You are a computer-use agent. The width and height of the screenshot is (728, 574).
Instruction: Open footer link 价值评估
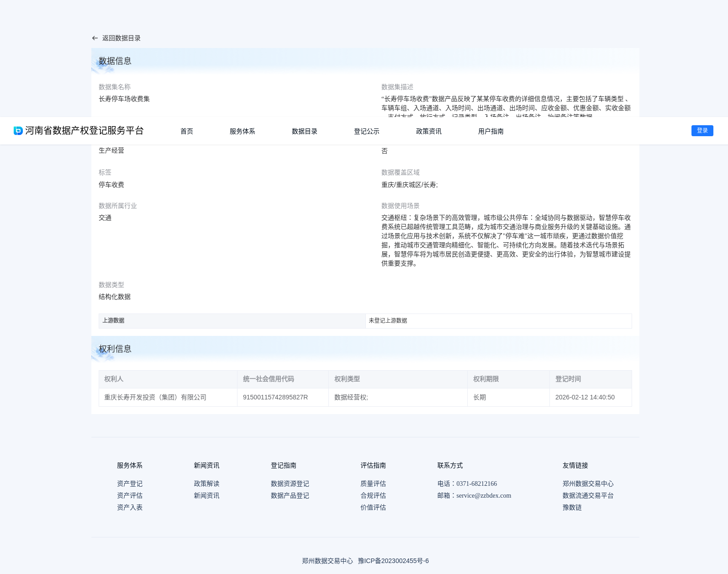click(373, 507)
